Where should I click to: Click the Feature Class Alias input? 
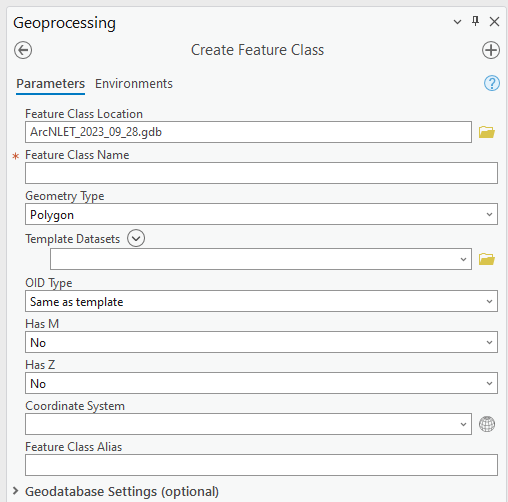[261, 465]
